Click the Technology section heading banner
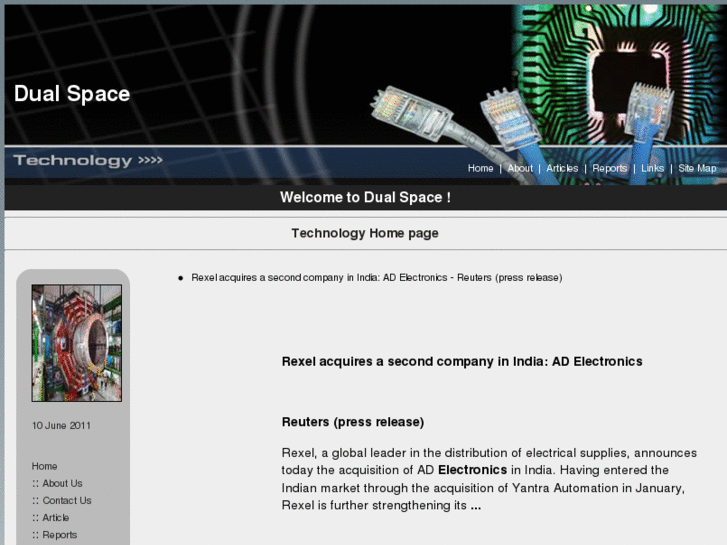727x545 pixels. pos(88,160)
